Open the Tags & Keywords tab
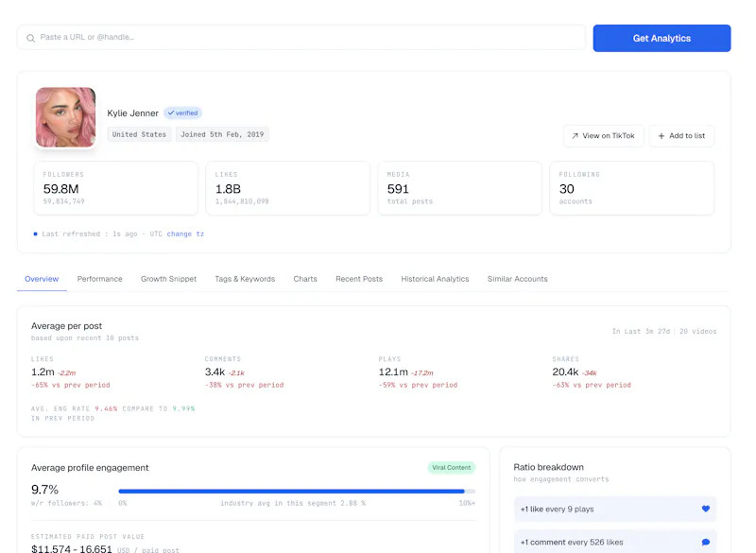 pyautogui.click(x=245, y=279)
